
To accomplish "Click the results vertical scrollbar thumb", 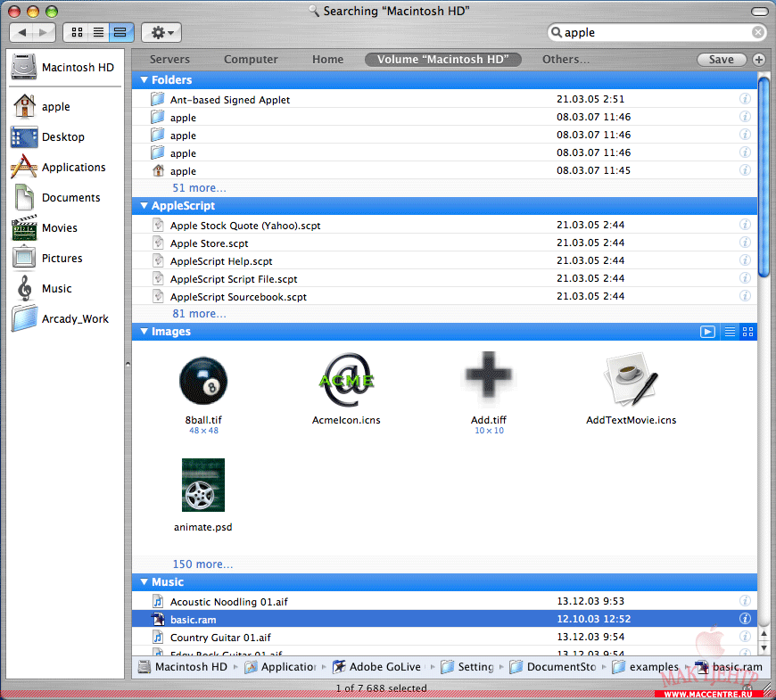I will point(764,177).
